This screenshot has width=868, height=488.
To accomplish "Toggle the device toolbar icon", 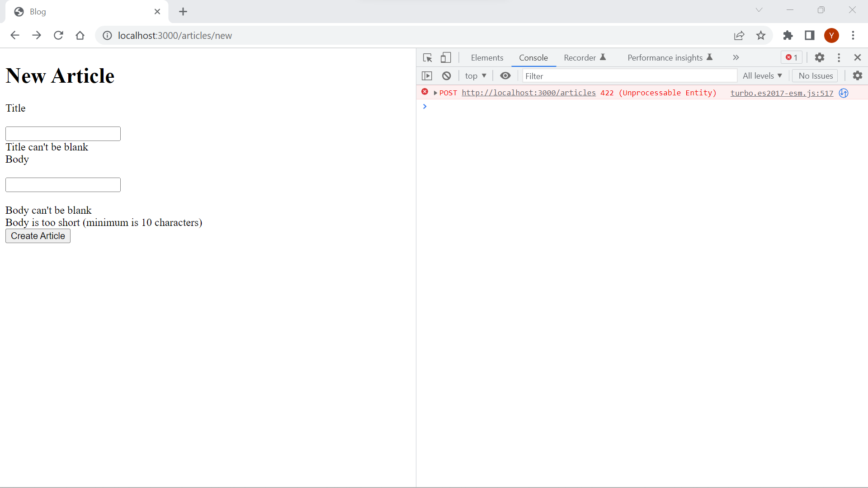I will pos(446,58).
